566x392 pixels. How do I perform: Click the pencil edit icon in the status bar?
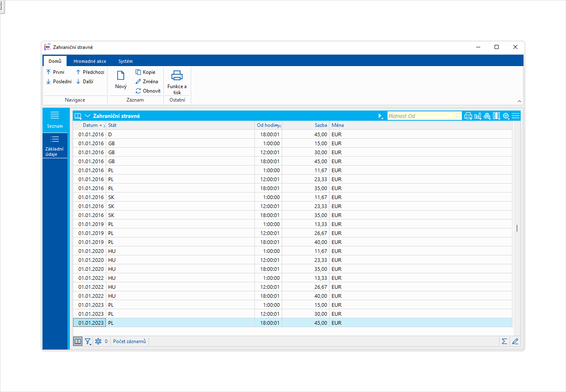click(x=515, y=341)
